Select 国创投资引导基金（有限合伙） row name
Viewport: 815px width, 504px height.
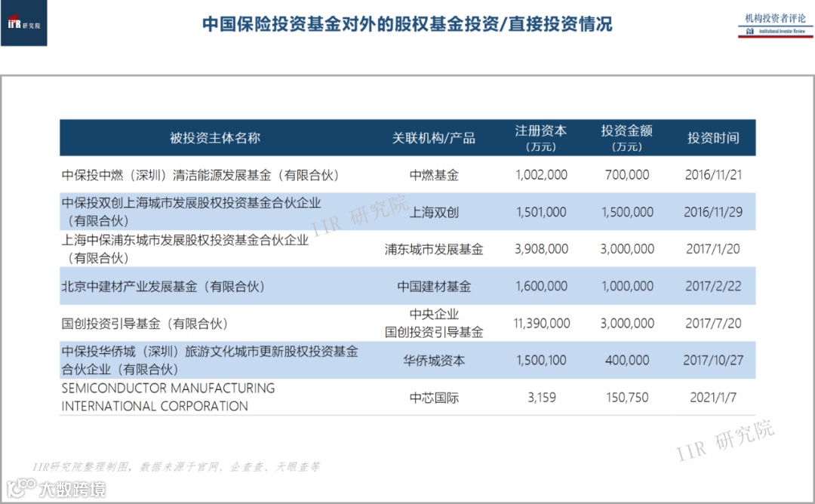(x=145, y=324)
